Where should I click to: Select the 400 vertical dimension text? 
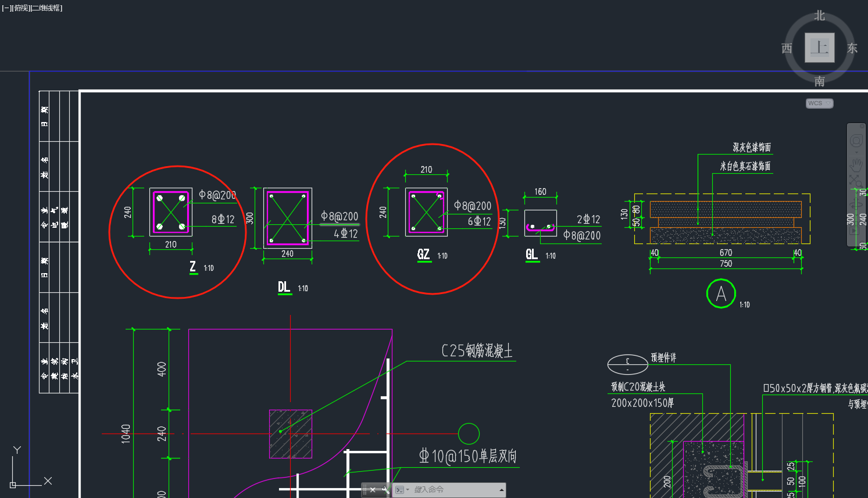(x=162, y=370)
